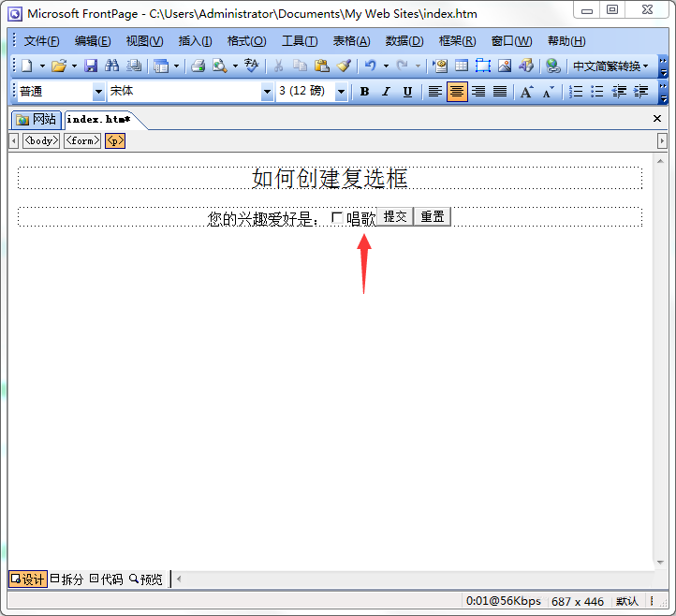
Task: Apply a bulleted list
Action: (x=597, y=92)
